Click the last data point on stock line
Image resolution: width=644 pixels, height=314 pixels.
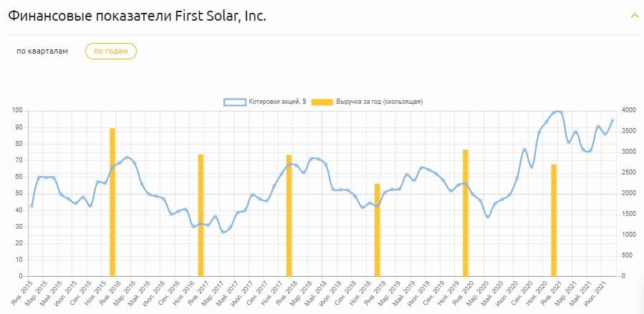pyautogui.click(x=612, y=120)
